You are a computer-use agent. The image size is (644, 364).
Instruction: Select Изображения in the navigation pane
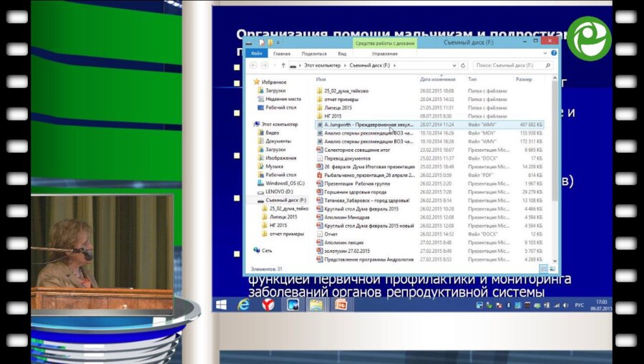click(x=280, y=158)
